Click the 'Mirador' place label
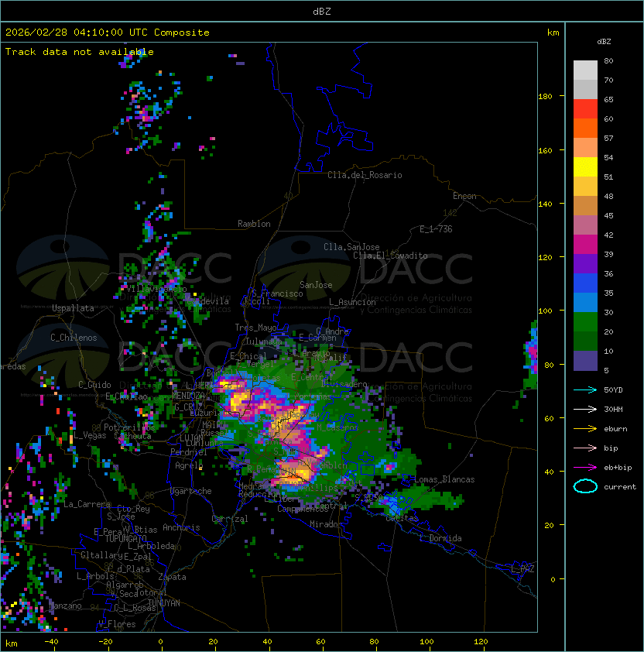The image size is (644, 652). coord(326,524)
